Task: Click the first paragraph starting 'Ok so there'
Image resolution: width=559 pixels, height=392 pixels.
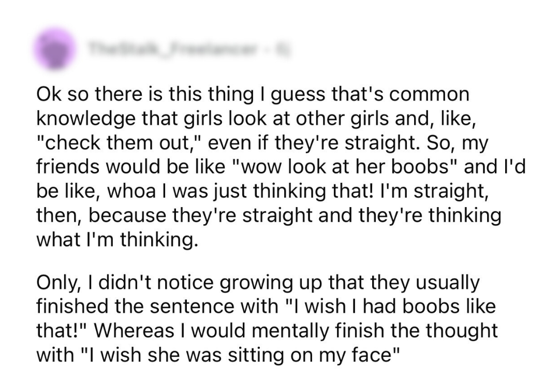Action: [x=281, y=167]
